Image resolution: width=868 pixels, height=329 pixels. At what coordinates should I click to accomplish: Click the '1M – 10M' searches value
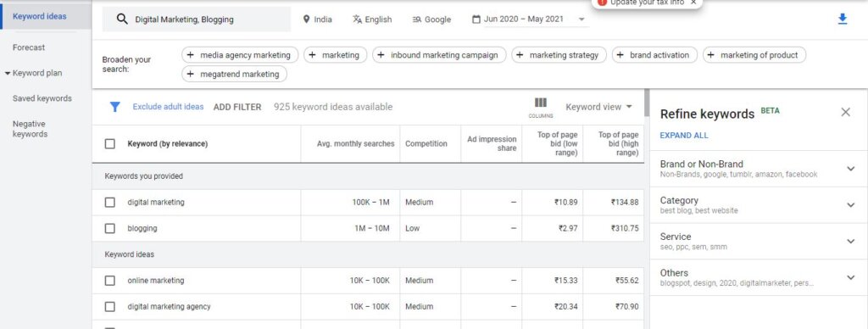[x=371, y=228]
